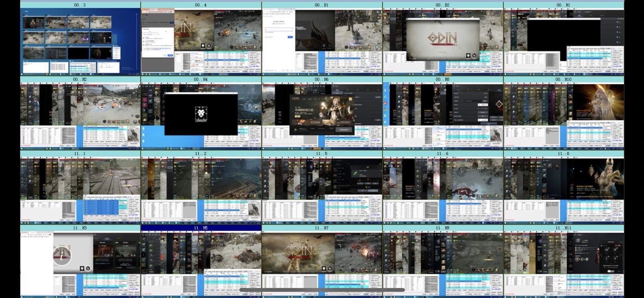Click the "00..3" title label
Screen dimensions: 644x298
(x=80, y=5)
